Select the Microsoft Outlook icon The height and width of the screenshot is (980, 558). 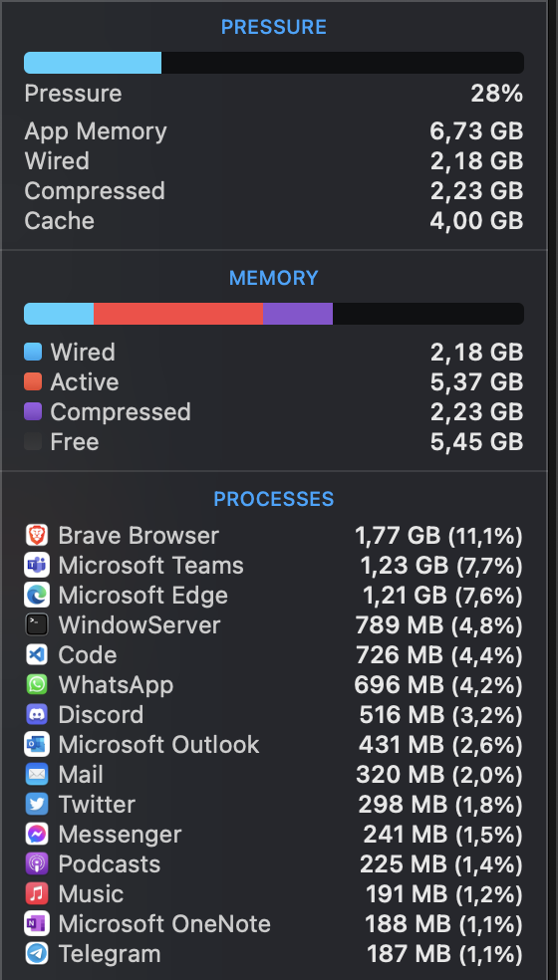tap(37, 745)
